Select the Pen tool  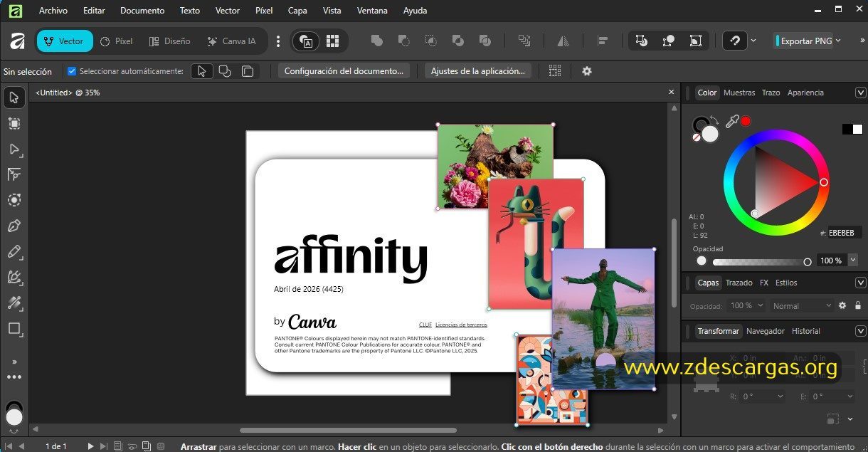point(14,226)
